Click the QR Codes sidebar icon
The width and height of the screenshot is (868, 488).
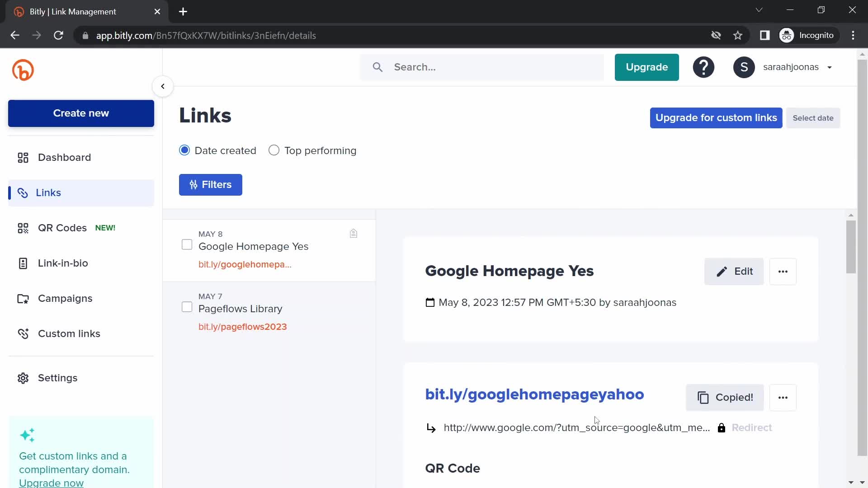23,228
